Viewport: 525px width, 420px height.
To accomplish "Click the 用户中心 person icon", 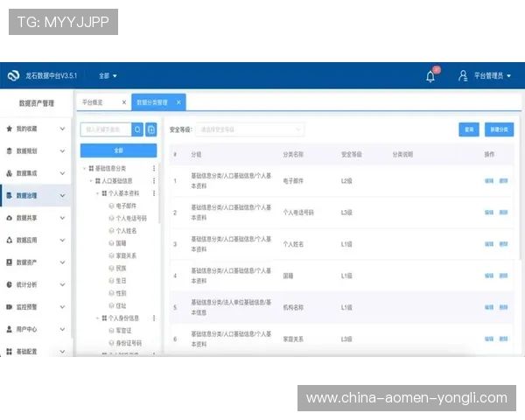I will tap(10, 329).
